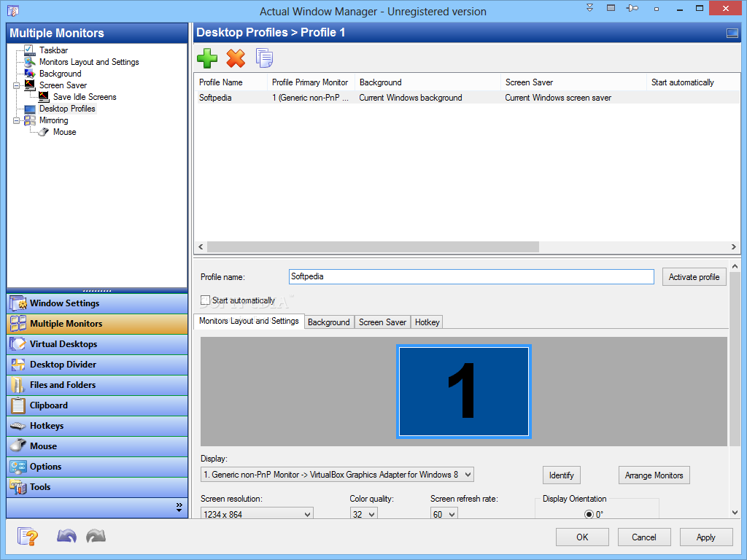Click the settings panel scroll down arrow
Image resolution: width=747 pixels, height=560 pixels.
click(735, 513)
